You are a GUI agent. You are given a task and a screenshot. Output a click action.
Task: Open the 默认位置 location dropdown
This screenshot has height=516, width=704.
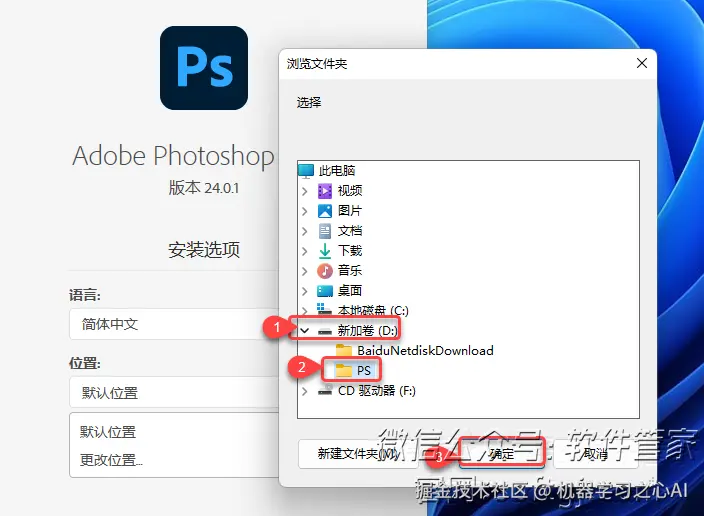pyautogui.click(x=174, y=393)
